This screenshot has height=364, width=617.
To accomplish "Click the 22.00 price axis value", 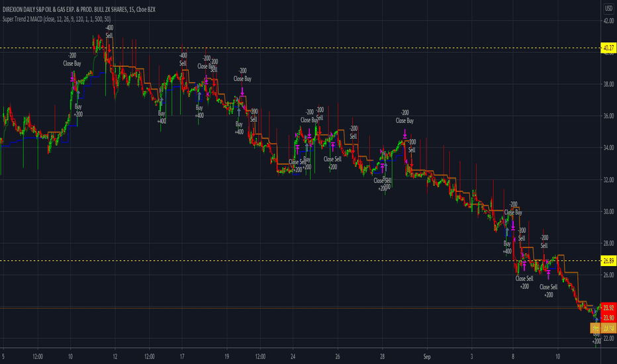I will click(x=608, y=338).
